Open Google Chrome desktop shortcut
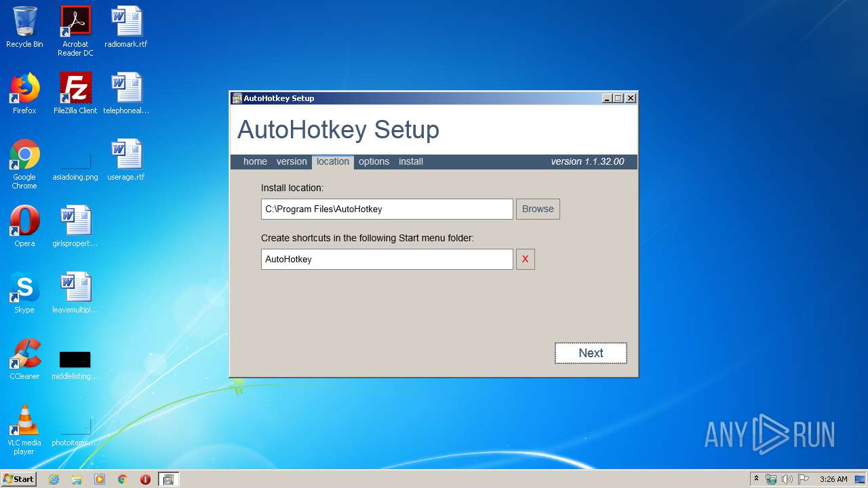This screenshot has height=488, width=868. 24,164
